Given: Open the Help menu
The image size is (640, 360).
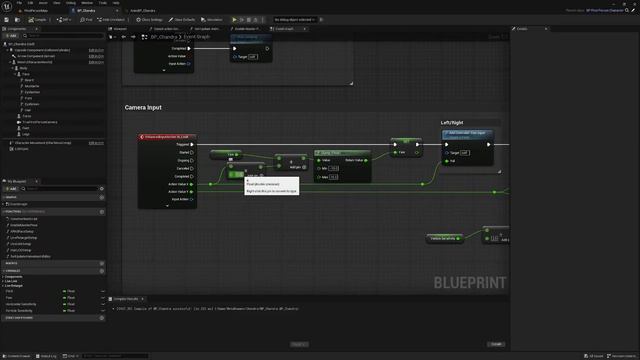Looking at the screenshot, I should 116,3.
